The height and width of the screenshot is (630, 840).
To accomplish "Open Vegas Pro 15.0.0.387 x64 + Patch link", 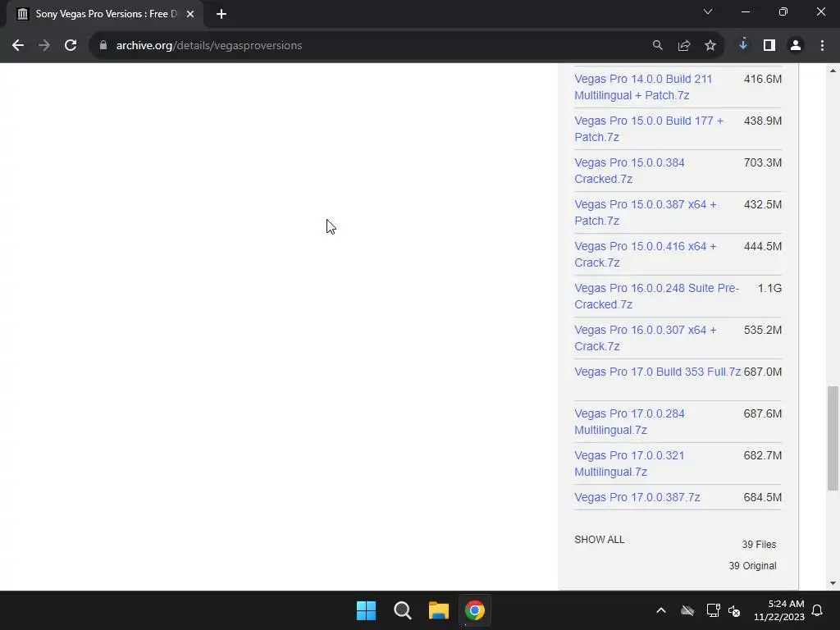I will 645,212.
